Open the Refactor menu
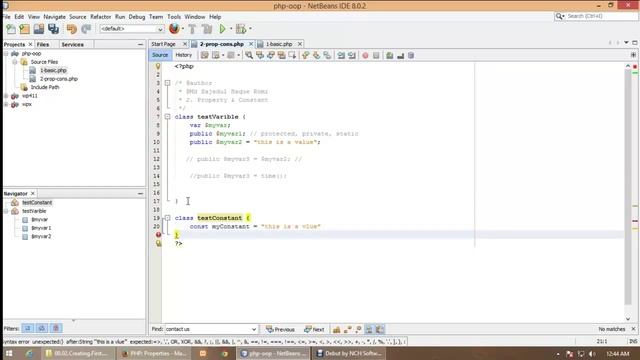 (100, 17)
